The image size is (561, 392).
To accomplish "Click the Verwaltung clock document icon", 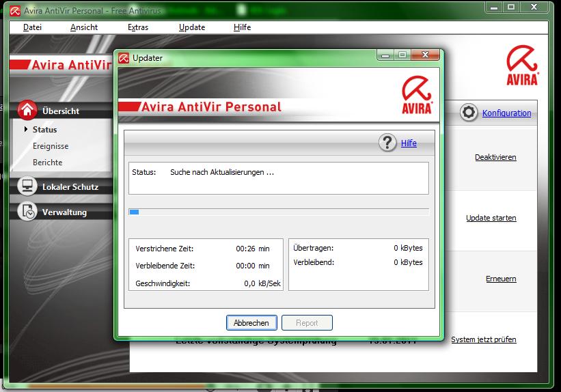I will [27, 212].
